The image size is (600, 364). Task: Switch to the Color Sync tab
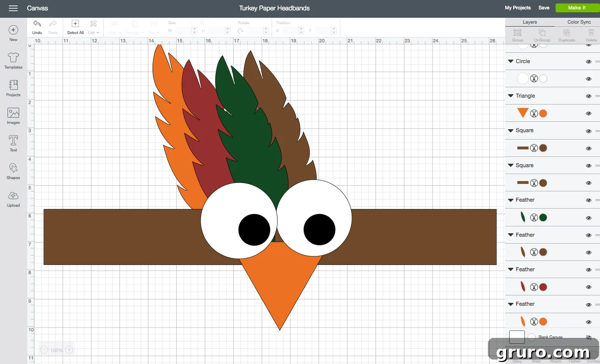coord(579,22)
